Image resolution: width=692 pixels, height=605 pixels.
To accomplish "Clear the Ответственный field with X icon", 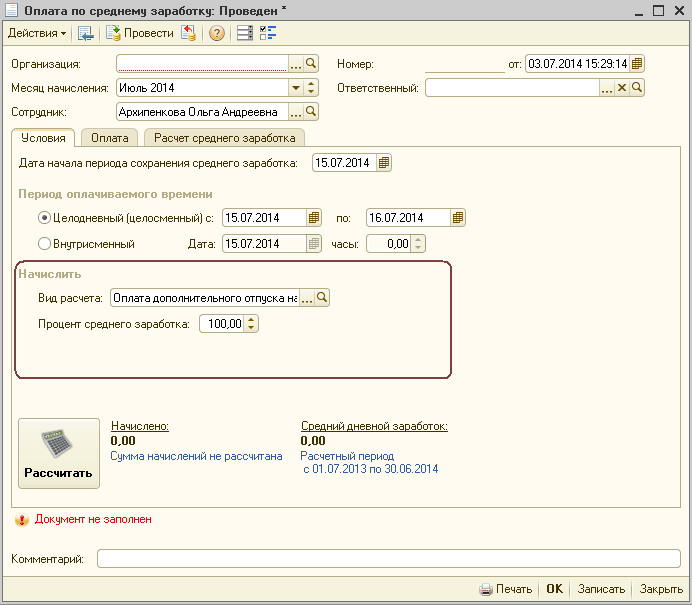I will [621, 88].
